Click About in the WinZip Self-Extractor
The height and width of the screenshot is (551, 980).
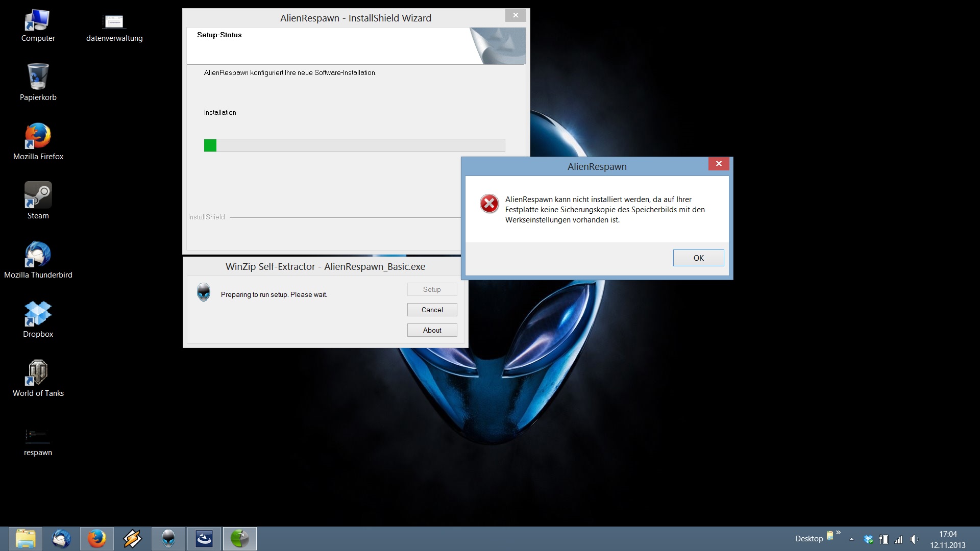coord(432,330)
